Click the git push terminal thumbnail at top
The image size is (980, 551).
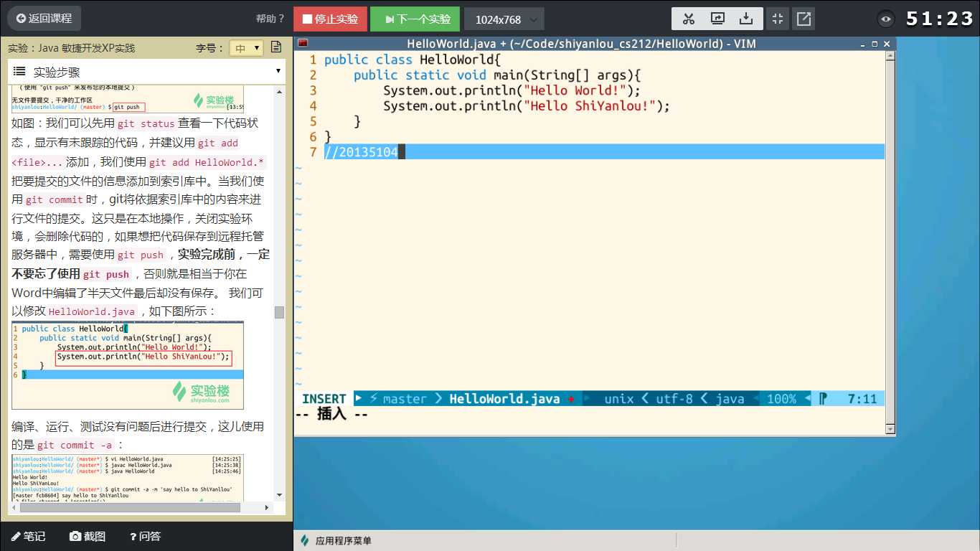point(128,98)
